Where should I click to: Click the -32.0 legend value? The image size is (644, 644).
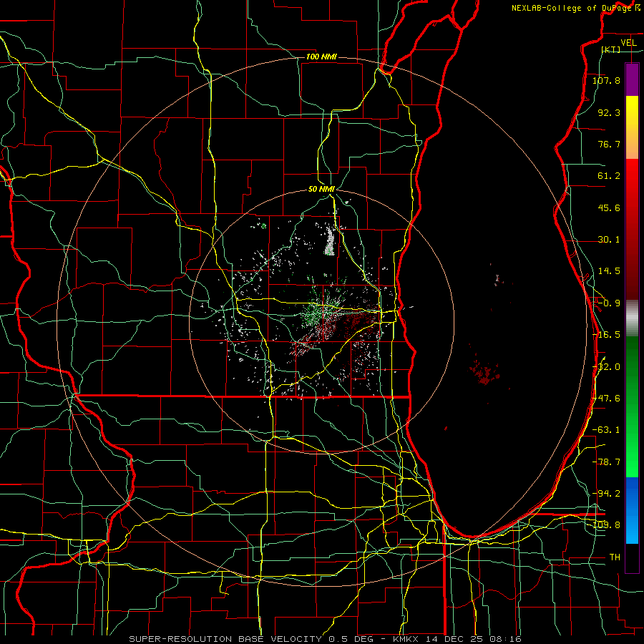click(x=606, y=367)
